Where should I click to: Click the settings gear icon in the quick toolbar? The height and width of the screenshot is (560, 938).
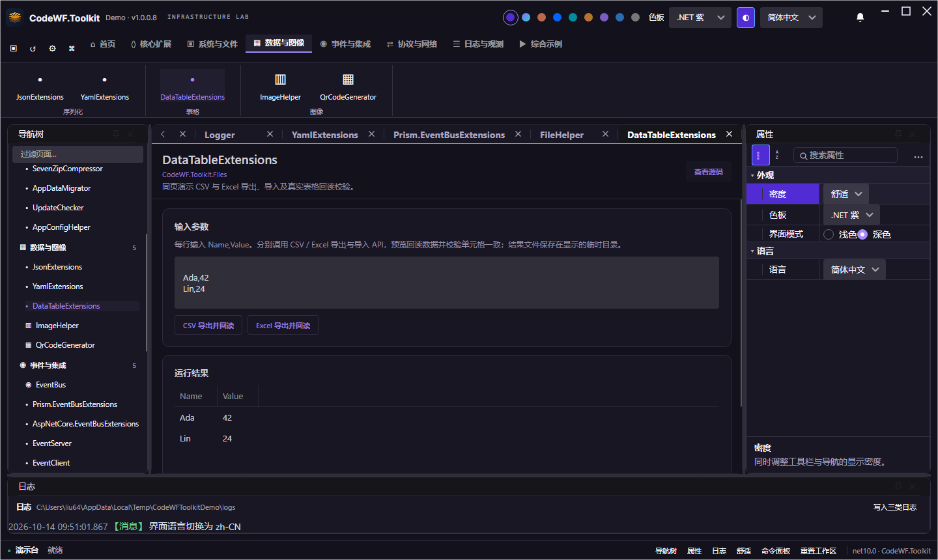tap(52, 48)
